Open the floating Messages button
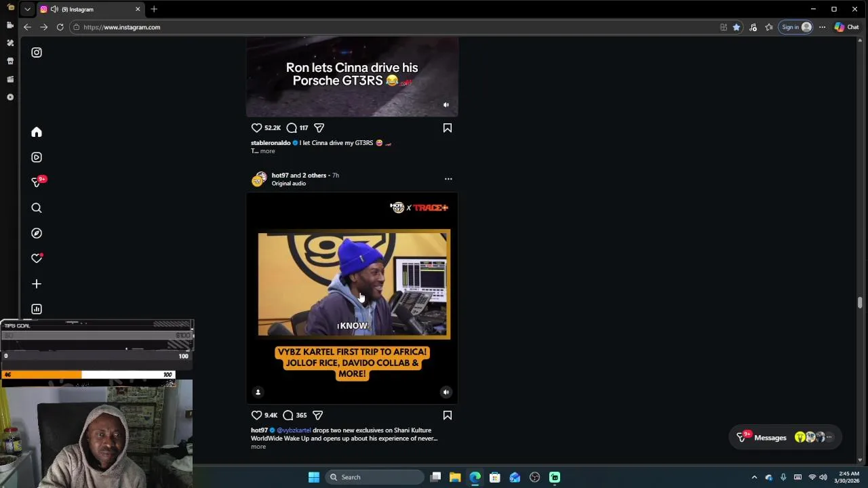 [x=787, y=438]
